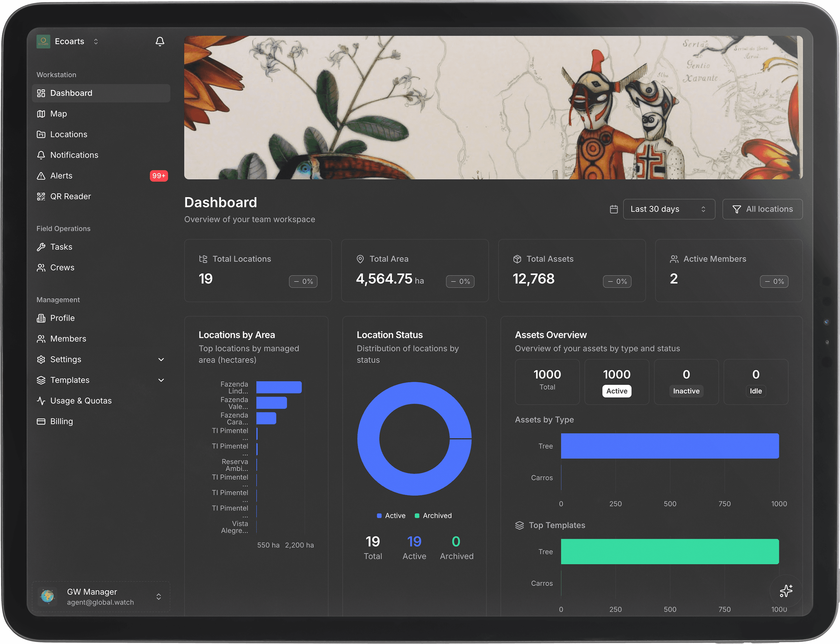Click the Ecoarts workspace logo
Viewport: 840px width, 644px height.
click(43, 41)
